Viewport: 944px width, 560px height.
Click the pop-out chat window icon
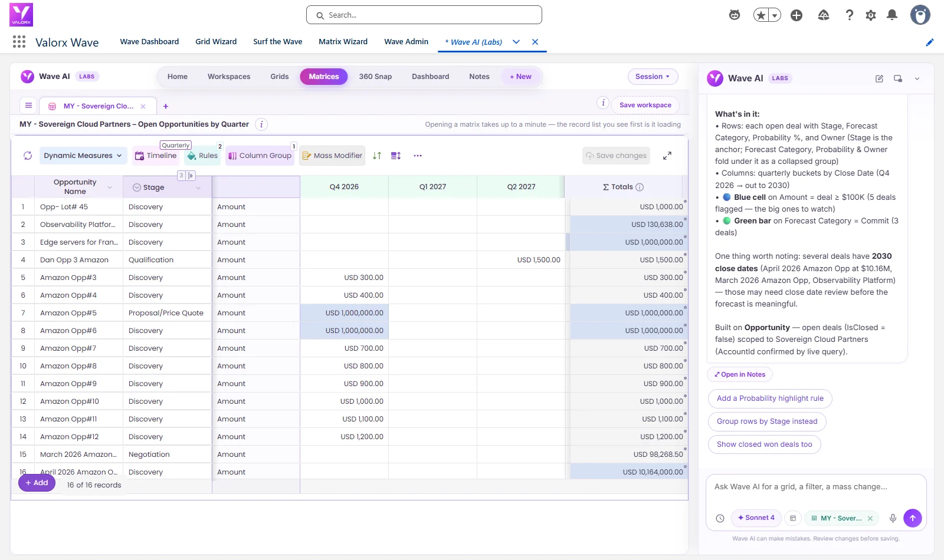pyautogui.click(x=898, y=78)
